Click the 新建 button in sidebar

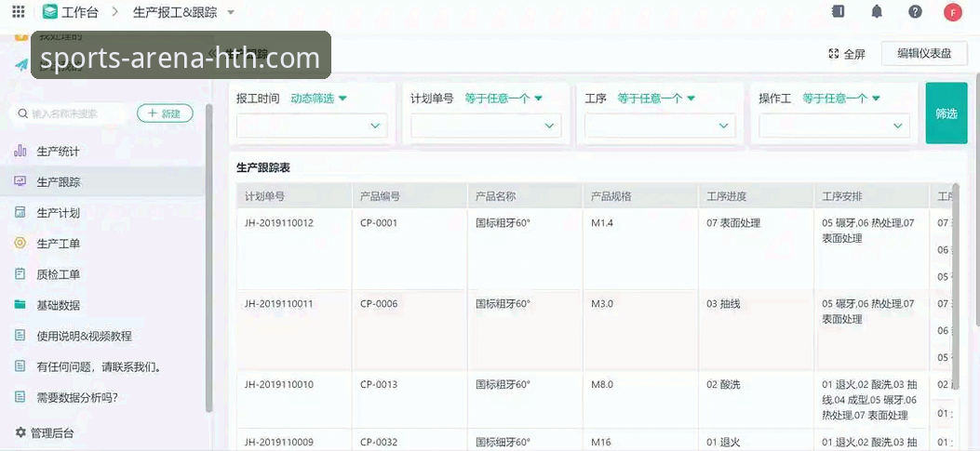tap(165, 113)
